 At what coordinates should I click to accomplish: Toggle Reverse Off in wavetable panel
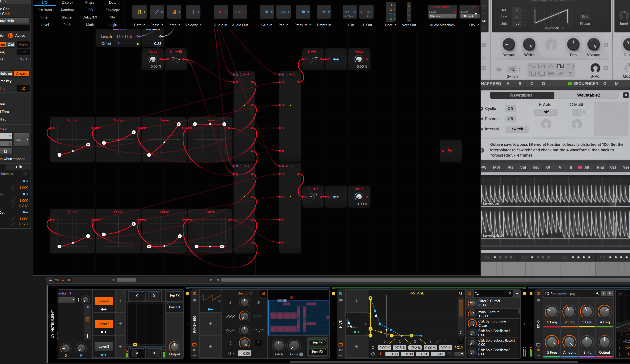pos(511,119)
